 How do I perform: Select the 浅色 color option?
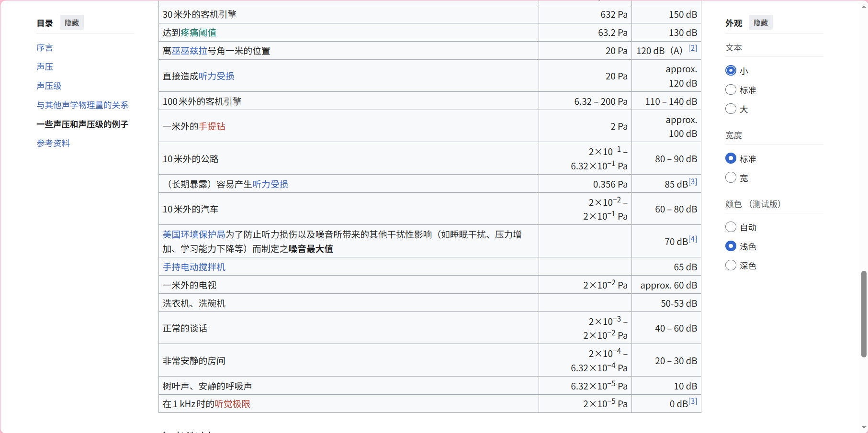point(731,246)
